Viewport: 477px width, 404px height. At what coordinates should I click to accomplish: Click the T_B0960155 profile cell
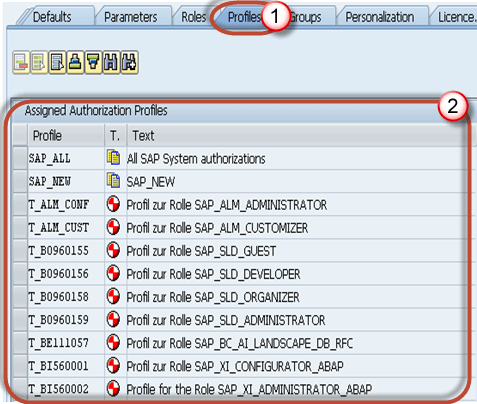66,250
